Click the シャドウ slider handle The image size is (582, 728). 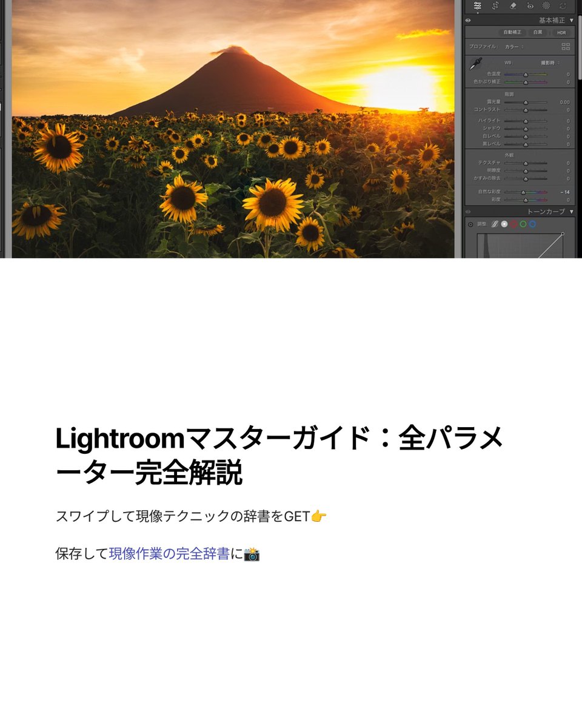(x=526, y=129)
